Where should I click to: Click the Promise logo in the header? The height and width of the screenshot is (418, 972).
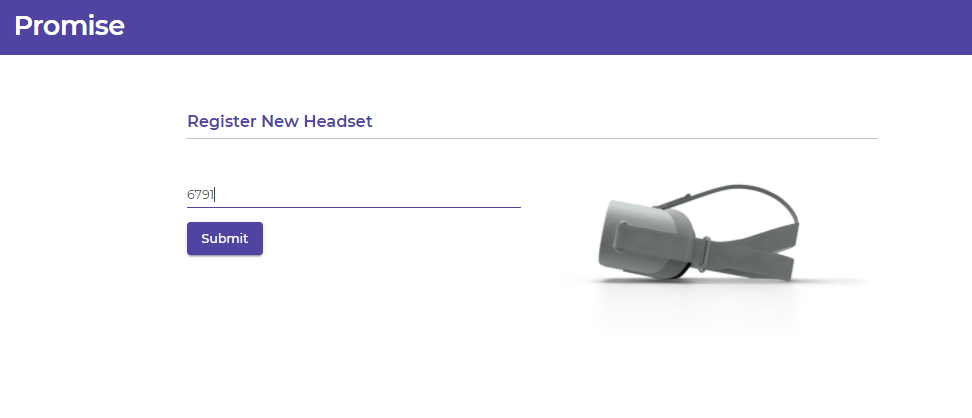(x=69, y=26)
